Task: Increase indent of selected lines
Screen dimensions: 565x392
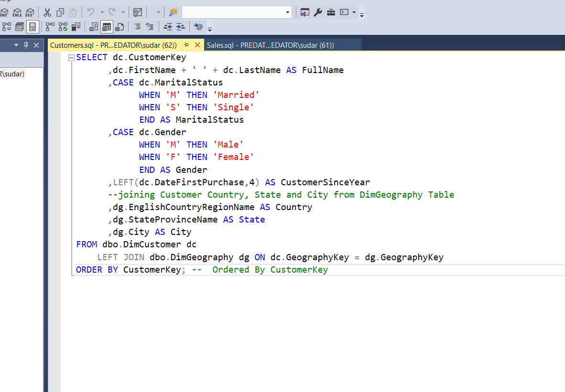Action: pyautogui.click(x=180, y=27)
